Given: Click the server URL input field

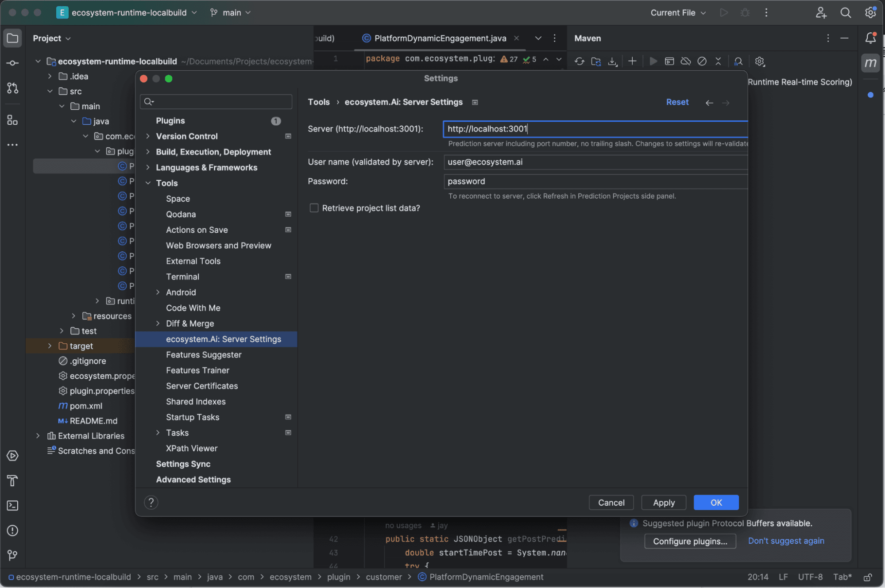Looking at the screenshot, I should (595, 129).
